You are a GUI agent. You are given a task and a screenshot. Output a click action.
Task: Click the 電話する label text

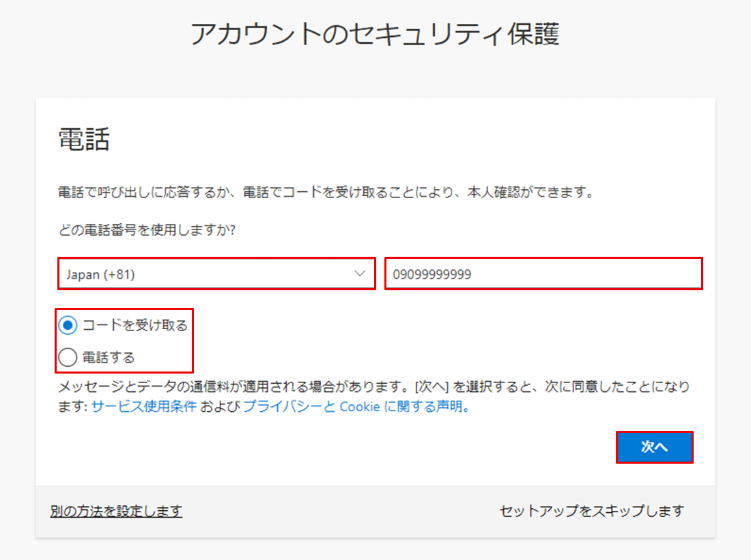(109, 356)
